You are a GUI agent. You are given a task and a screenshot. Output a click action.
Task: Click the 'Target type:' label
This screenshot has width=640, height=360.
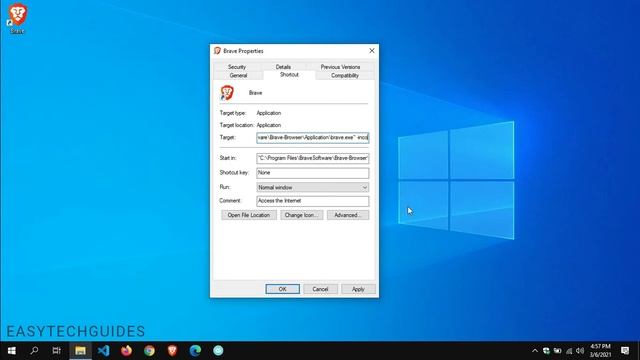[233, 113]
